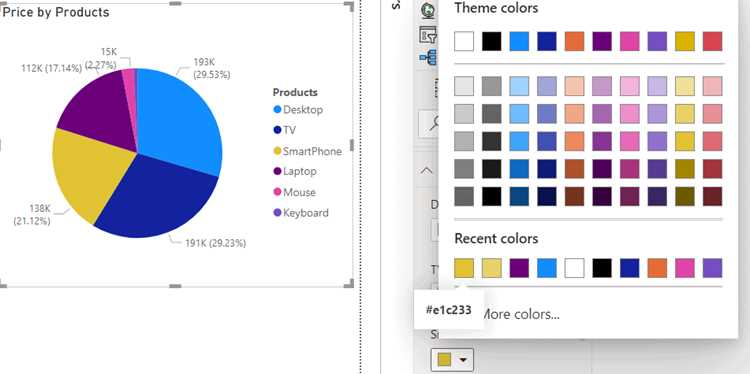Pick violet in the Theme colors row
The height and width of the screenshot is (374, 750).
click(x=657, y=42)
